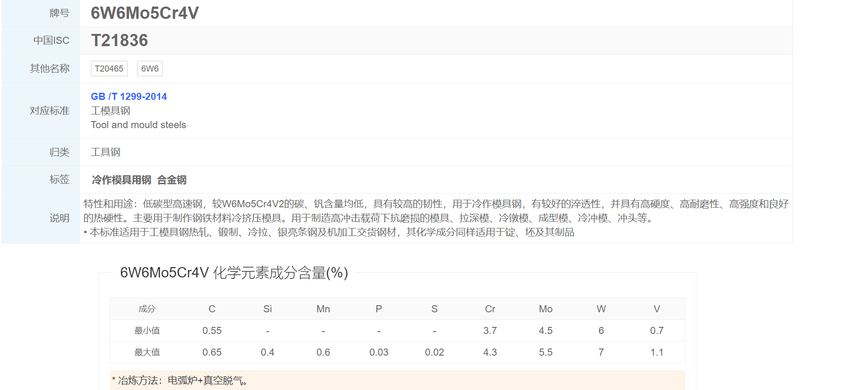Click the minimum C value 0.55

pos(212,330)
